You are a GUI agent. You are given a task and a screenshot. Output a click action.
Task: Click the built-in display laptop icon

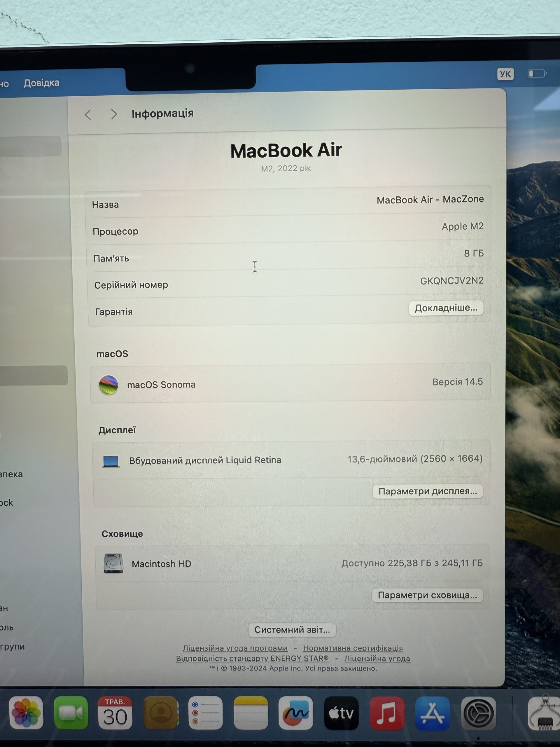click(111, 461)
